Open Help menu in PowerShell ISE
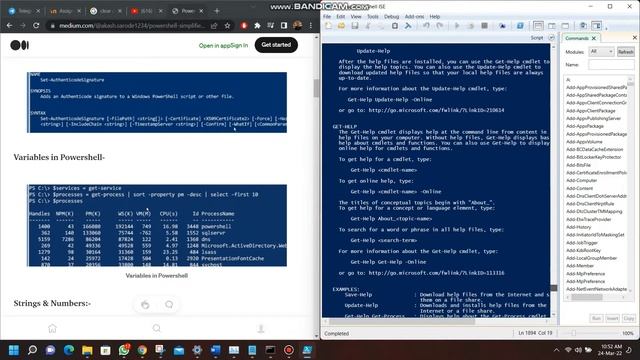Viewport: 640px width, 360px height. click(x=435, y=17)
